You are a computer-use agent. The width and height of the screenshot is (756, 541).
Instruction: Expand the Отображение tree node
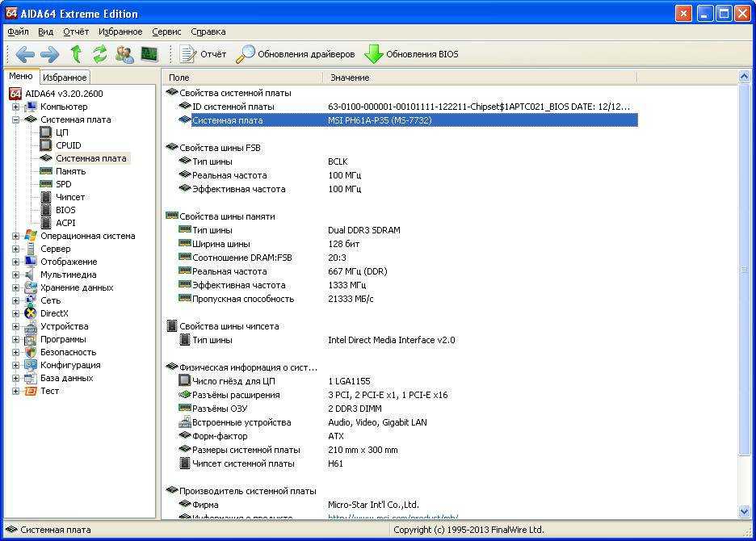tap(16, 262)
